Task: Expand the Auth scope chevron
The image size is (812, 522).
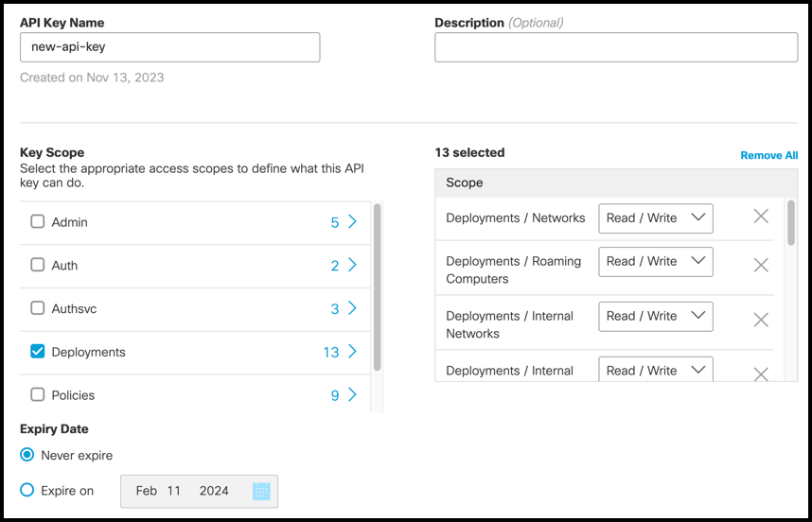Action: (x=353, y=265)
